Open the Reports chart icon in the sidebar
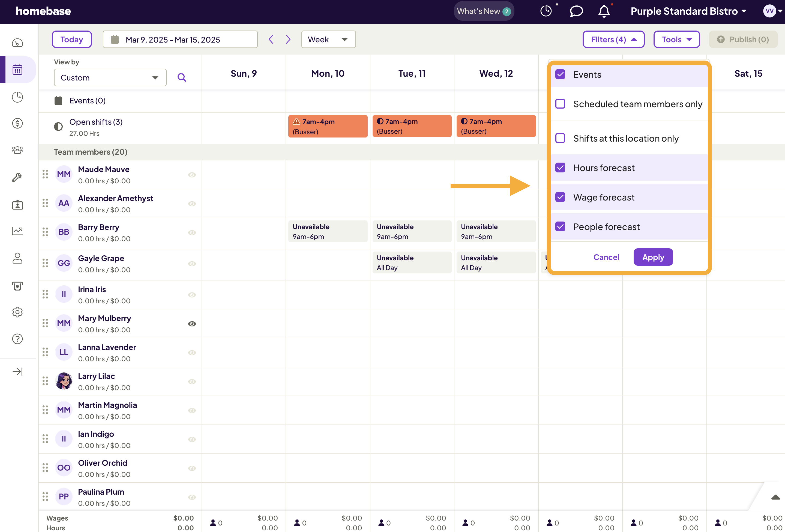This screenshot has height=532, width=785. click(17, 231)
